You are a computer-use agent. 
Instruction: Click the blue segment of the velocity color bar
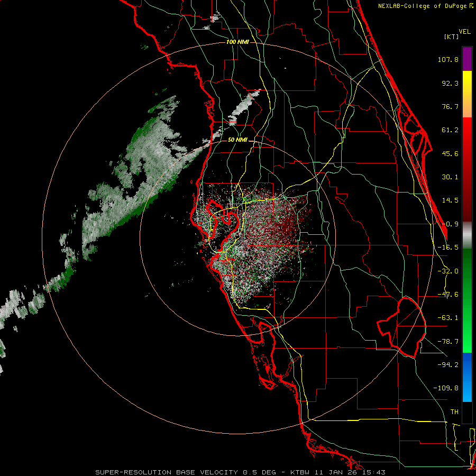tap(467, 377)
